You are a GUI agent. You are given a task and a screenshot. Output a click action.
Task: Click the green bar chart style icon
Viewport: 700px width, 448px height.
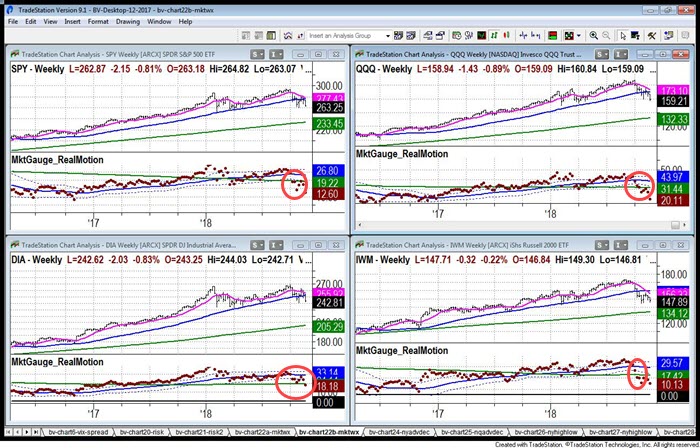pos(495,36)
